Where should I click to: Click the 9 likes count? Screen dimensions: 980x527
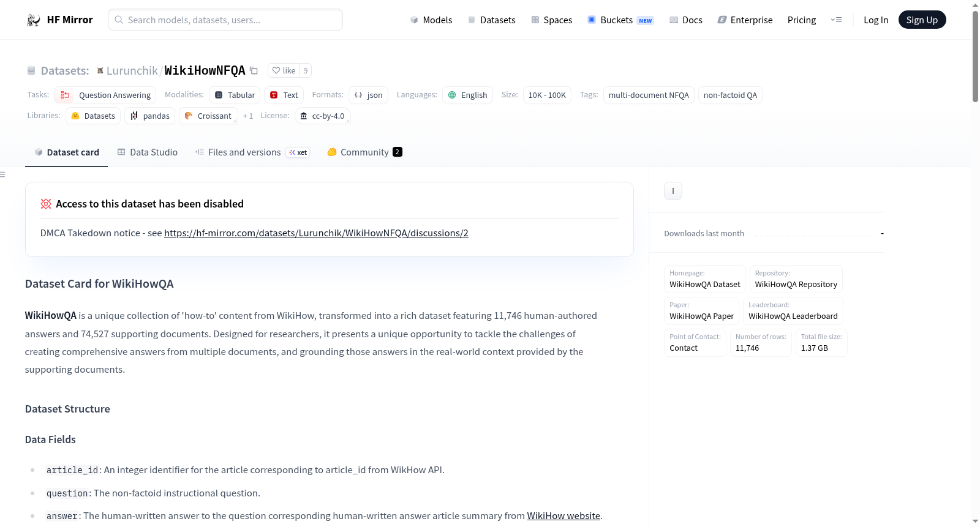click(306, 70)
